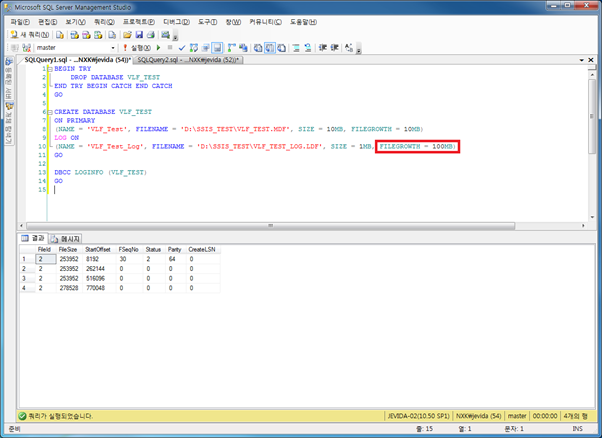
Task: Uncomment the selected lines
Action: pos(308,48)
